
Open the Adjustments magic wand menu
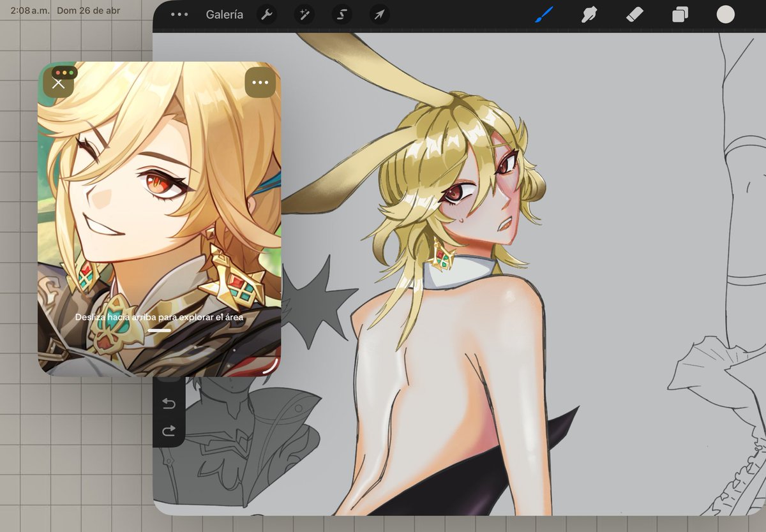point(304,15)
